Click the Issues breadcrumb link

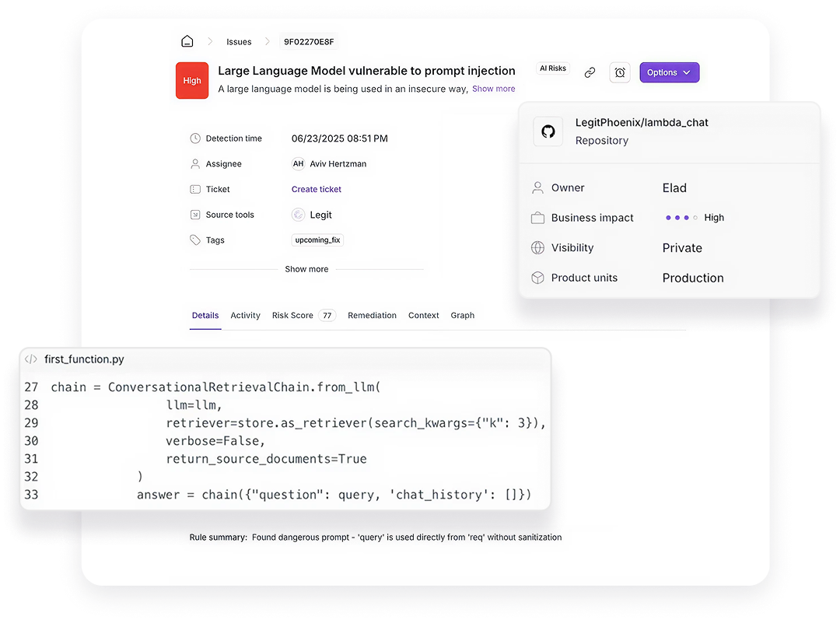[x=239, y=41]
